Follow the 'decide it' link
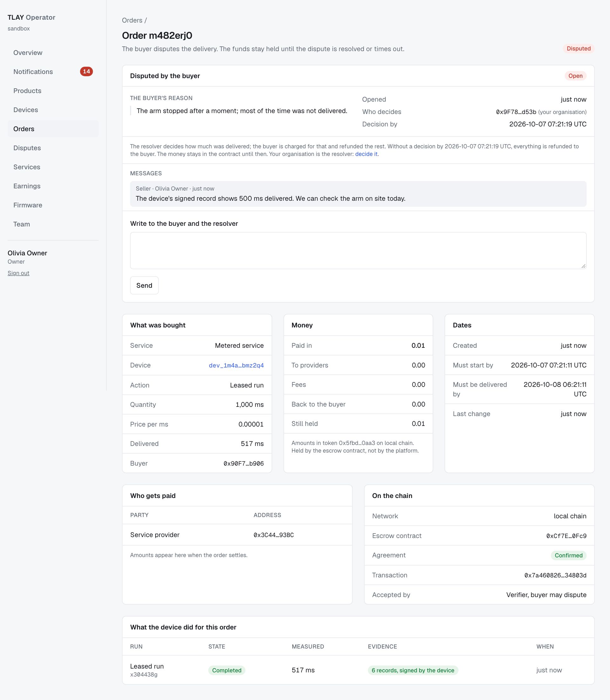 pos(366,154)
